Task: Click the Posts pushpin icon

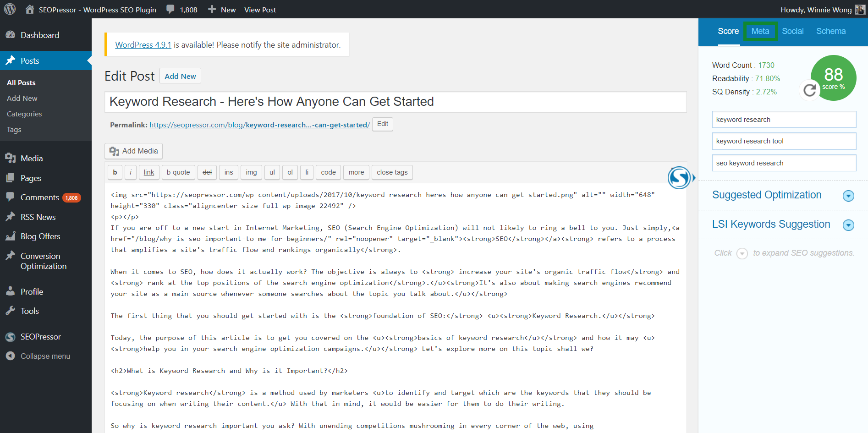Action: 10,60
